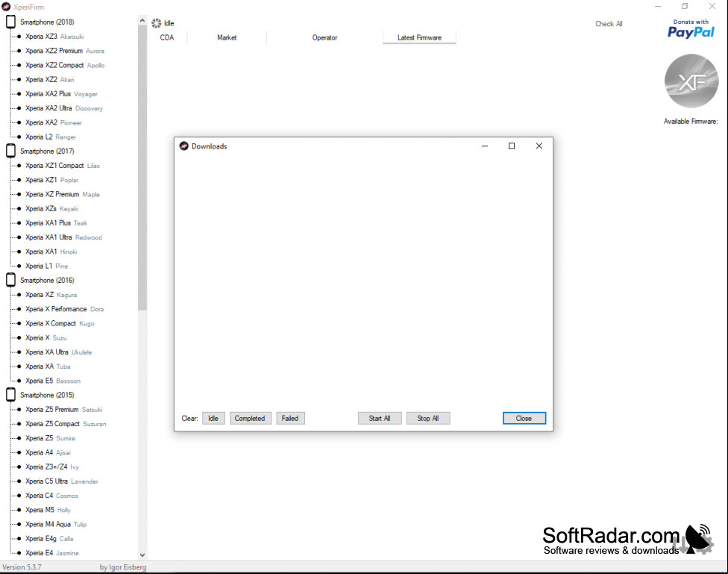The width and height of the screenshot is (728, 574).
Task: Select Xperia XA2 Pioneer
Action: tap(54, 122)
